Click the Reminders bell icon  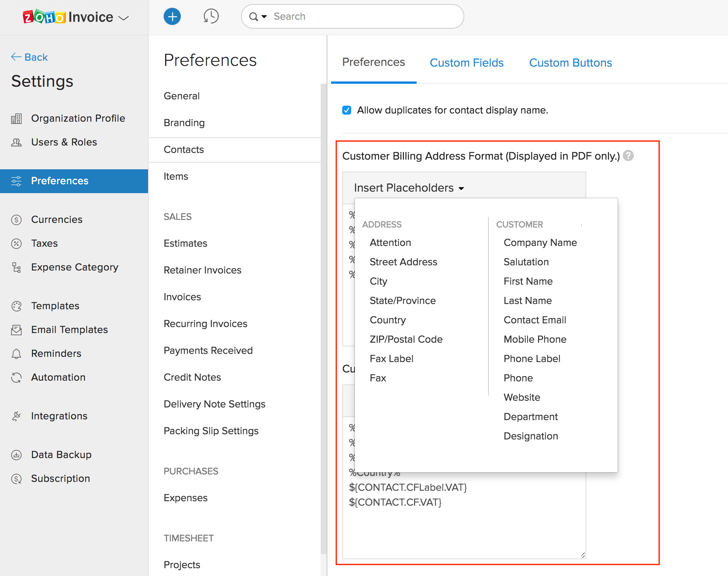[x=16, y=354]
